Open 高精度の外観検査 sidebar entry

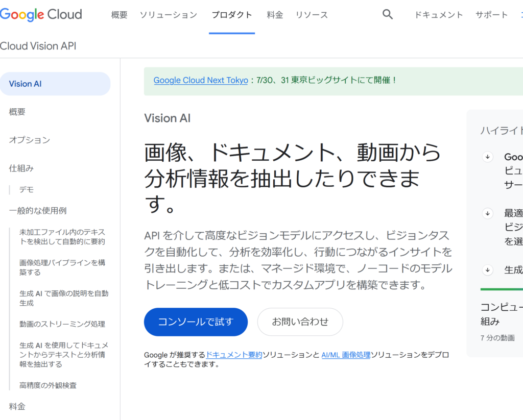coord(48,385)
